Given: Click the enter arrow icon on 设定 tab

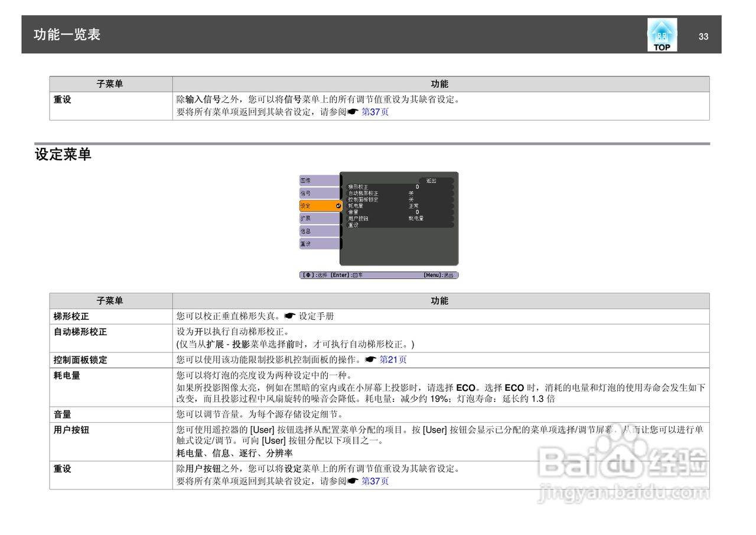Looking at the screenshot, I should (338, 206).
